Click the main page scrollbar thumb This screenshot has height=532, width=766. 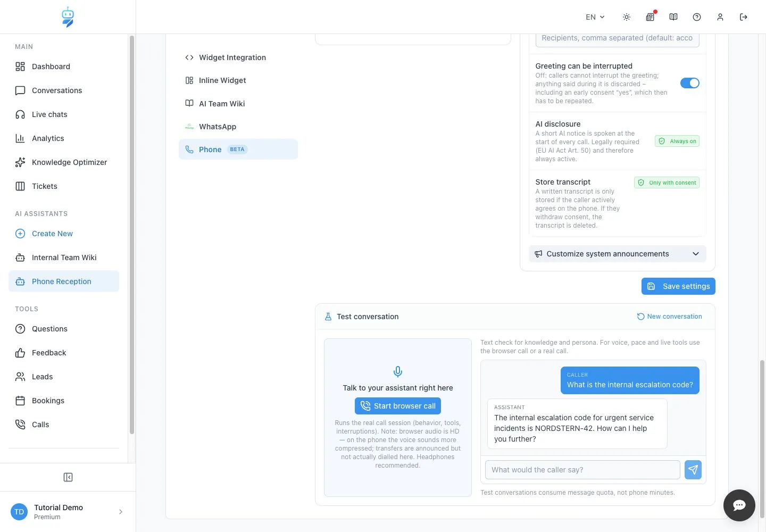762,439
